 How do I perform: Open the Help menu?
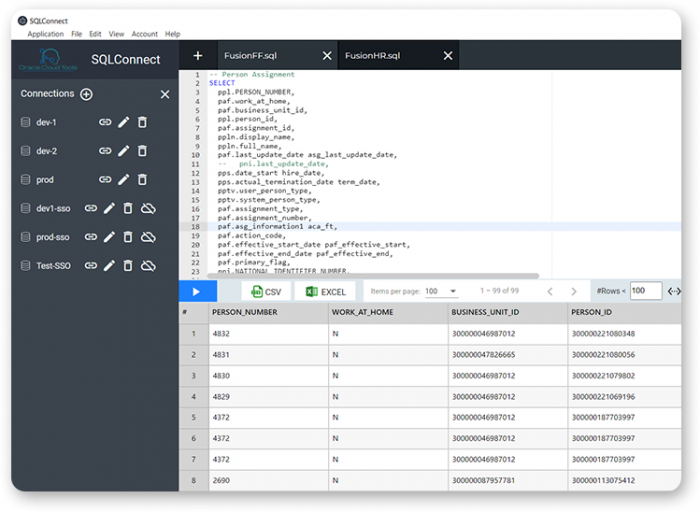pyautogui.click(x=172, y=34)
